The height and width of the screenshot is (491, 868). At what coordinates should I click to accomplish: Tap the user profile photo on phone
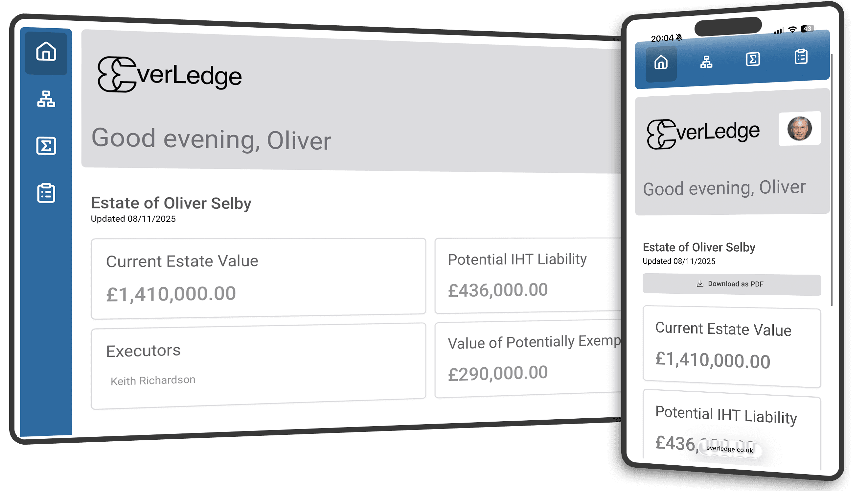point(799,129)
